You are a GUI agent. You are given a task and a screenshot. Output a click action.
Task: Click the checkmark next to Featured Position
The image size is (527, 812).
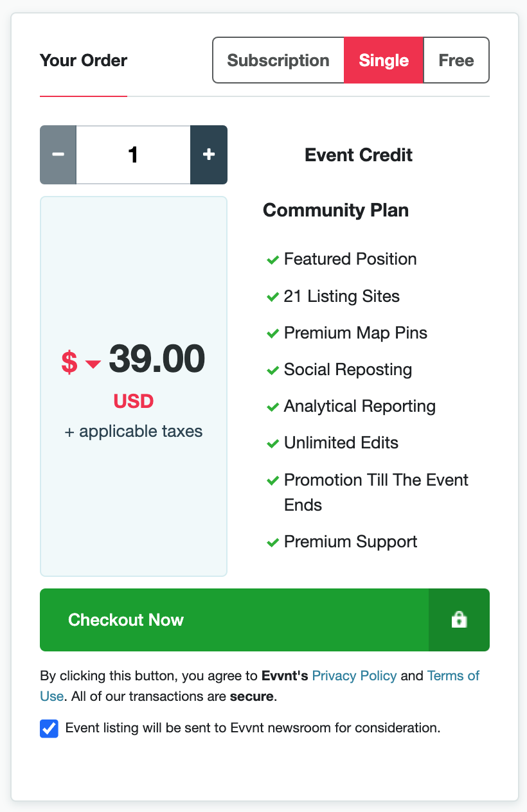click(x=272, y=260)
